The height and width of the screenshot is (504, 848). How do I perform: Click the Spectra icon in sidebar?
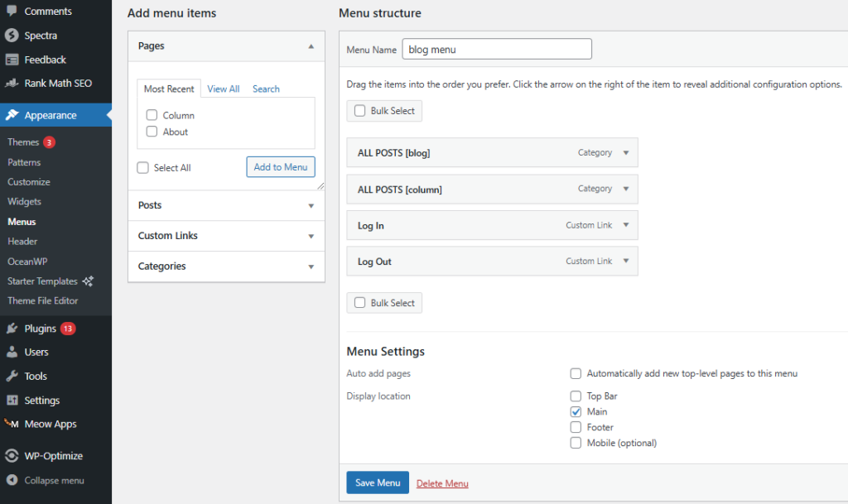click(12, 36)
